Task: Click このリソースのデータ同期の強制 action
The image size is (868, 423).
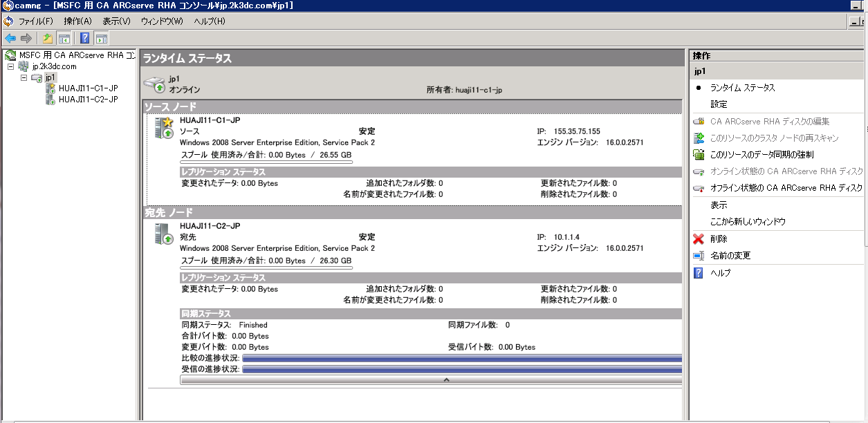Action: (761, 155)
